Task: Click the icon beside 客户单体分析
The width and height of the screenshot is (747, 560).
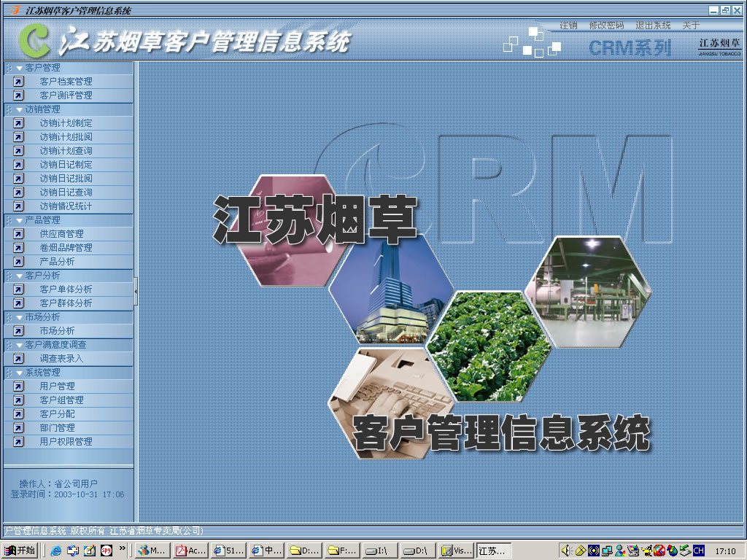Action: point(18,289)
